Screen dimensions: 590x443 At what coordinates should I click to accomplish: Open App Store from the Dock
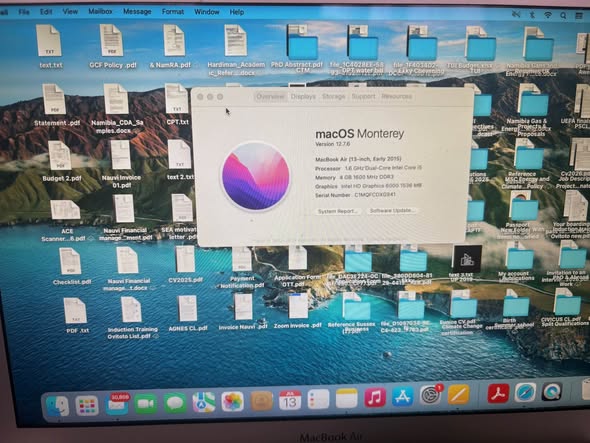[403, 397]
